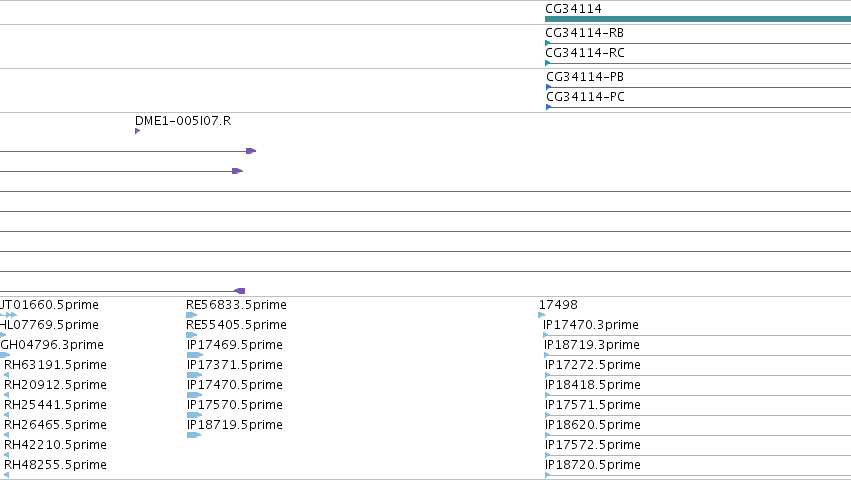This screenshot has height=480, width=851.
Task: Click the CG34114-PB protein label
Action: [x=585, y=77]
